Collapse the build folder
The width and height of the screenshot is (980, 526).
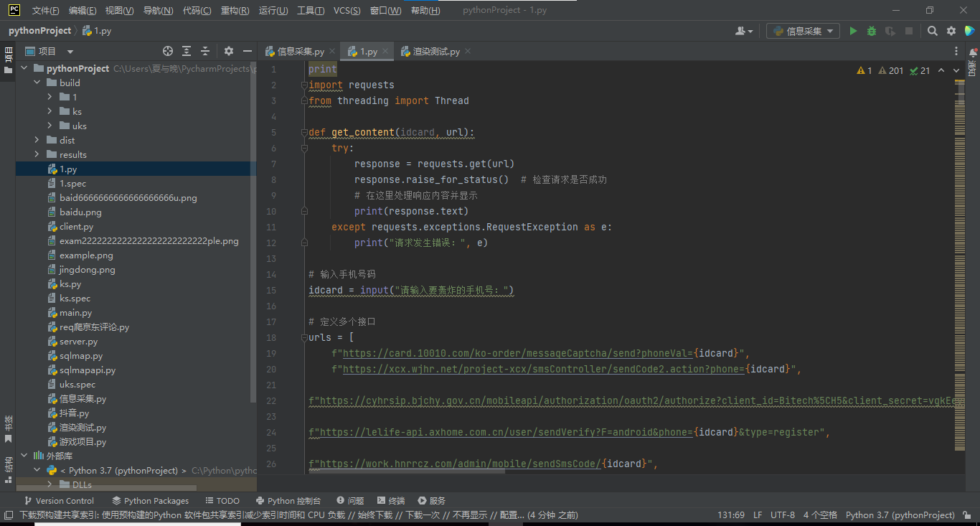(x=37, y=83)
